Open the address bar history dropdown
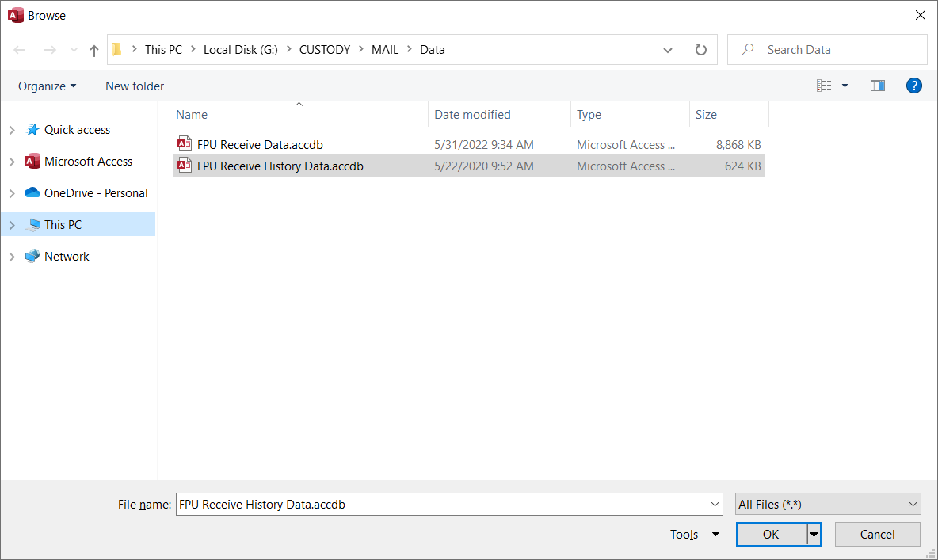938x560 pixels. point(667,50)
